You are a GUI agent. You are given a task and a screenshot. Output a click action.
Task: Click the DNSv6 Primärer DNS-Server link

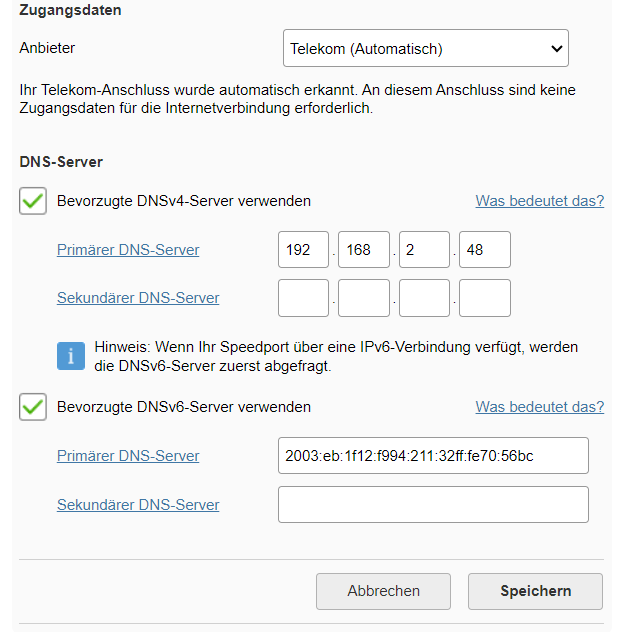[128, 456]
